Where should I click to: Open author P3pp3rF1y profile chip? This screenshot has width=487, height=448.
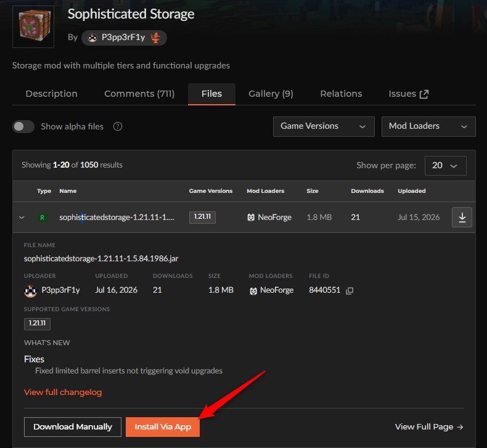point(124,38)
